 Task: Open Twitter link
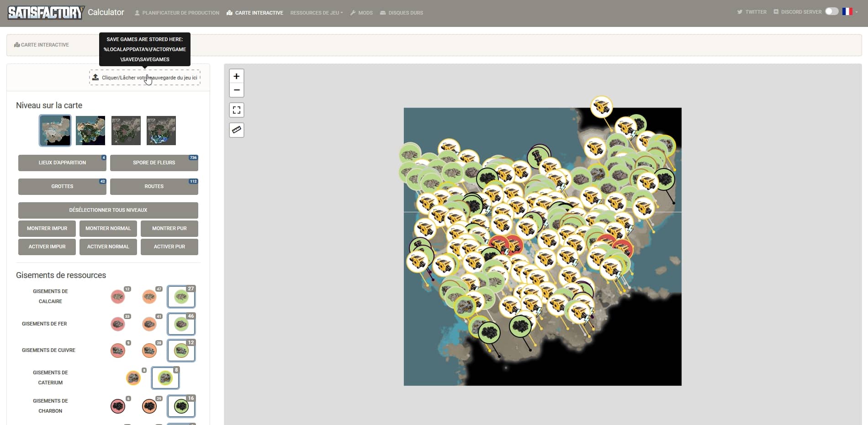(752, 12)
